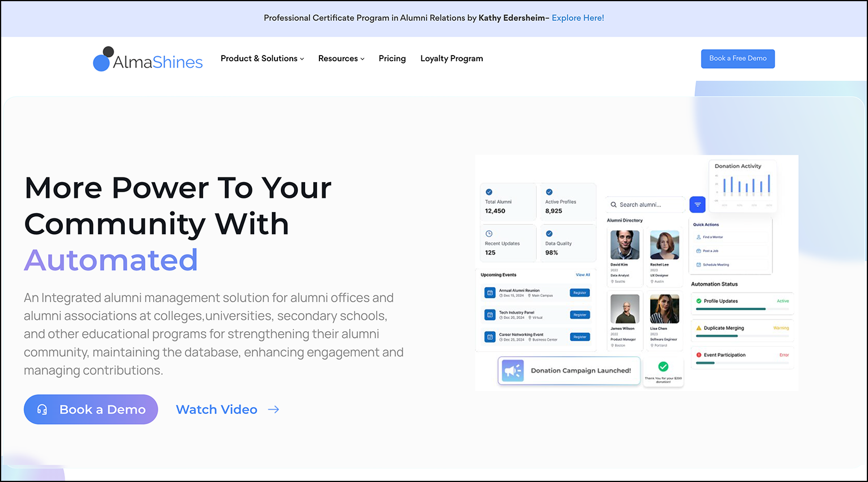This screenshot has height=482, width=868.
Task: Click the AlmaShines logo
Action: pyautogui.click(x=148, y=59)
